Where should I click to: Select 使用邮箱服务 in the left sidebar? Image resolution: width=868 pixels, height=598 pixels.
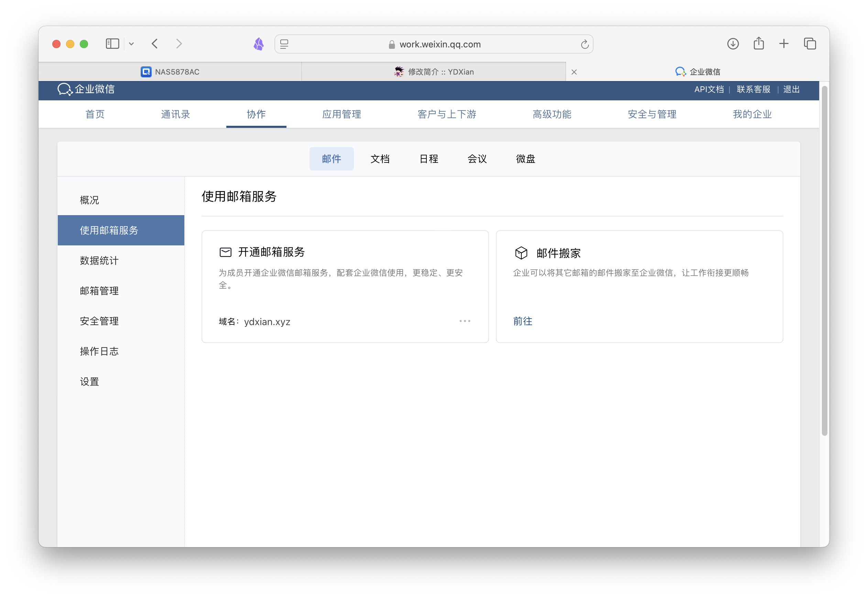click(x=121, y=230)
